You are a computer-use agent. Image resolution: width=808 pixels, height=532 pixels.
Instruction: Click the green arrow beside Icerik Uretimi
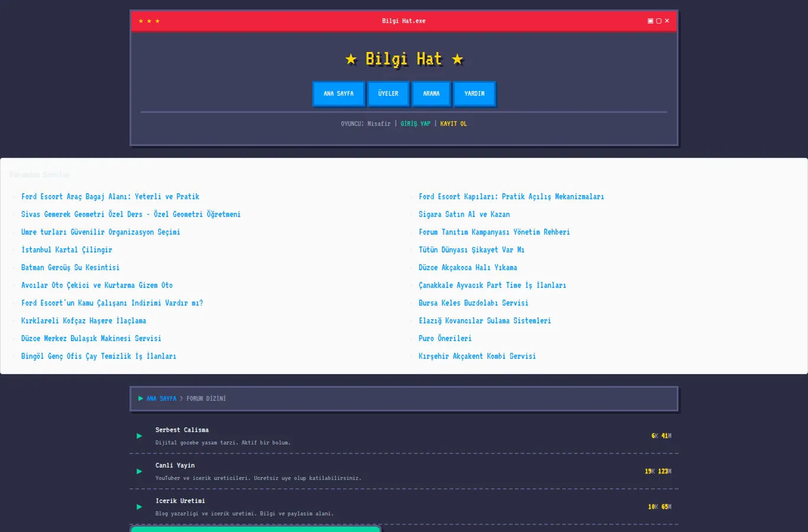coord(140,507)
